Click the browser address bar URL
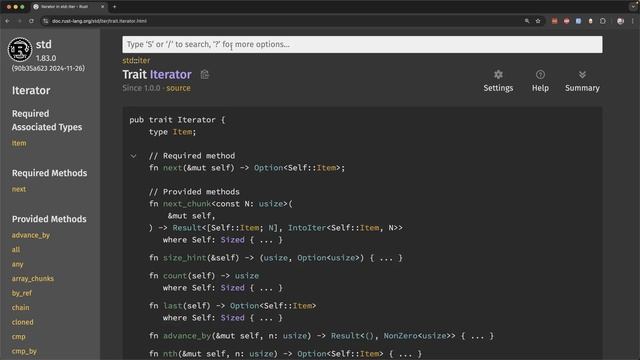Screen dimensions: 640x360 pyautogui.click(x=99, y=21)
